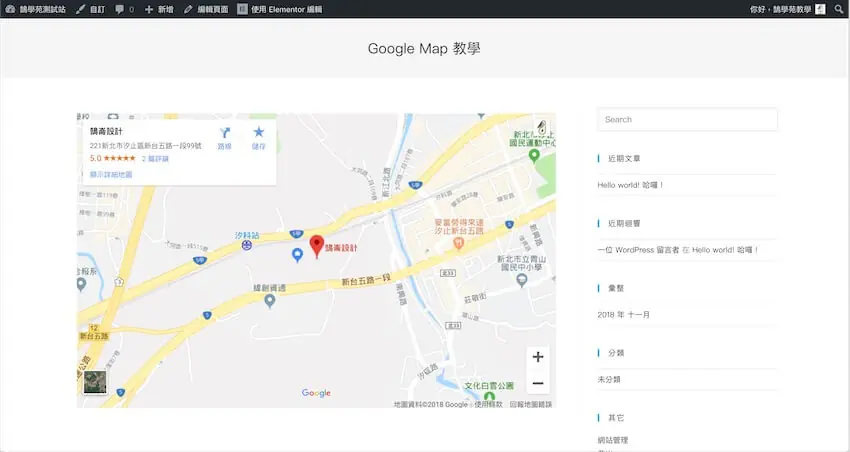
Task: Click the 緯創資通 grey place pin
Action: tap(269, 301)
